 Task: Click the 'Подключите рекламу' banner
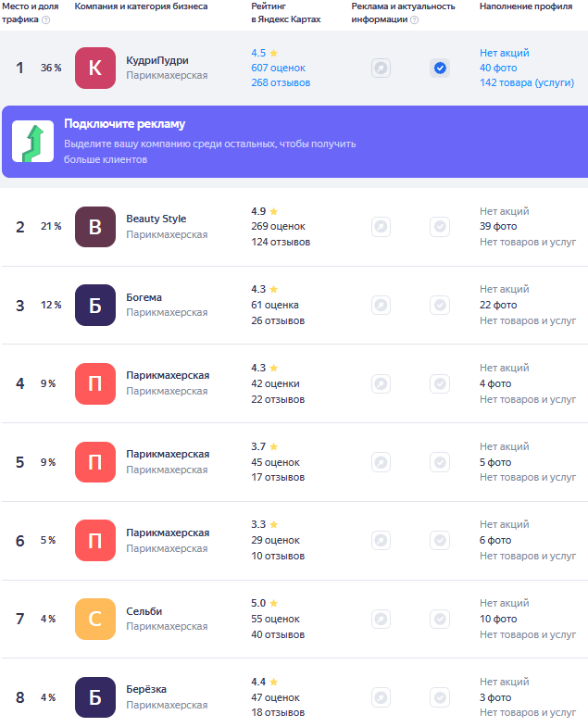pyautogui.click(x=295, y=142)
